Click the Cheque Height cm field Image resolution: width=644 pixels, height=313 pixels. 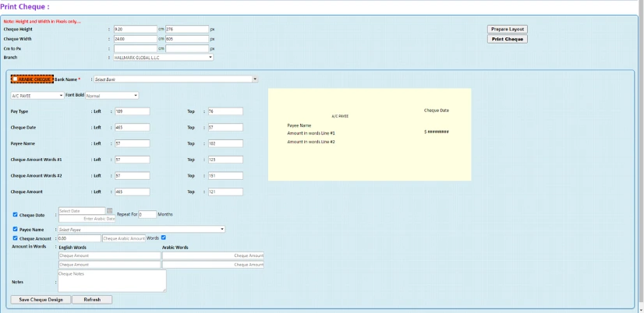(x=135, y=30)
